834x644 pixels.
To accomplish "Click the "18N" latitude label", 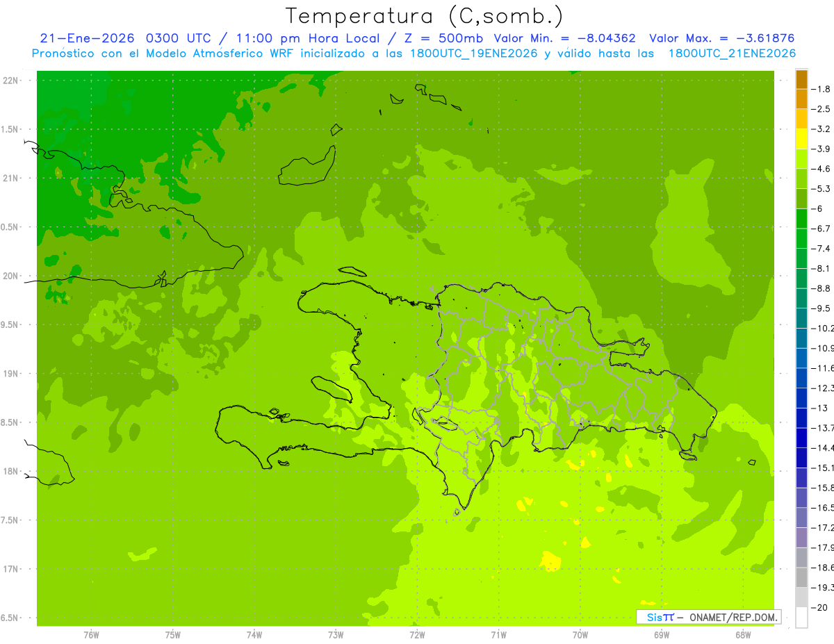I will [x=11, y=471].
